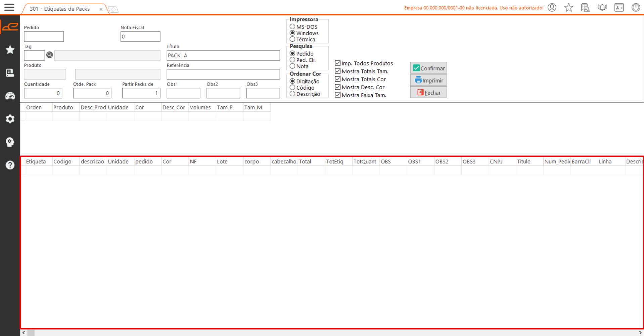644x336 pixels.
Task: Choose Nota as search type
Action: [x=292, y=66]
